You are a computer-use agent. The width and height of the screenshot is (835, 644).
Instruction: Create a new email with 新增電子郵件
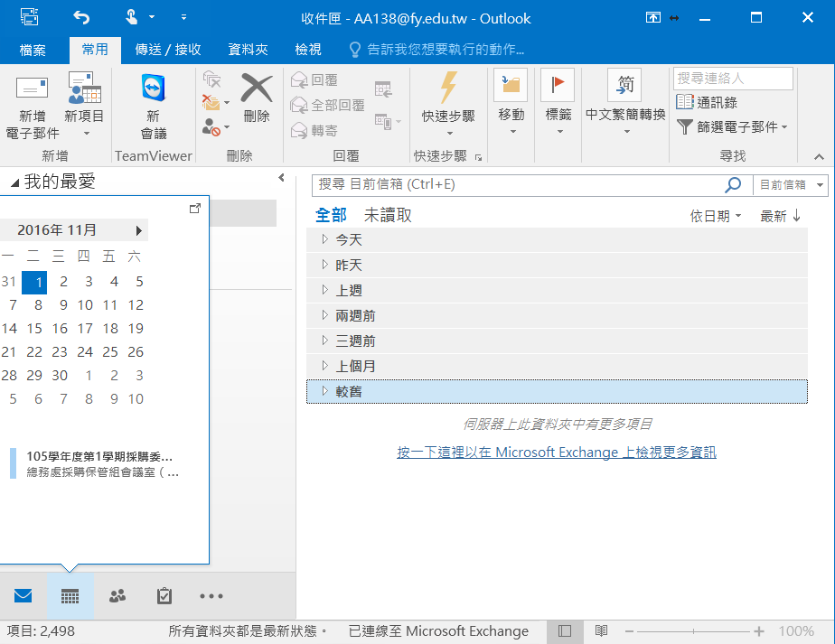coord(32,107)
